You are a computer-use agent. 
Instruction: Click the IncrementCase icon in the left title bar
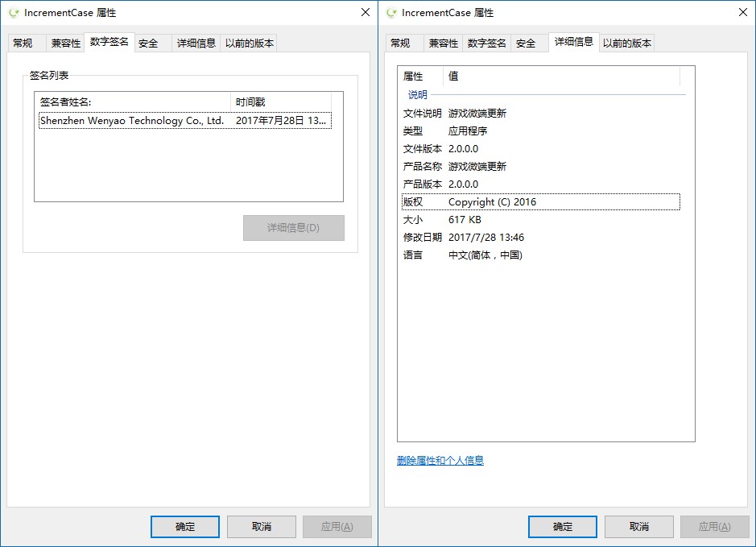click(14, 12)
